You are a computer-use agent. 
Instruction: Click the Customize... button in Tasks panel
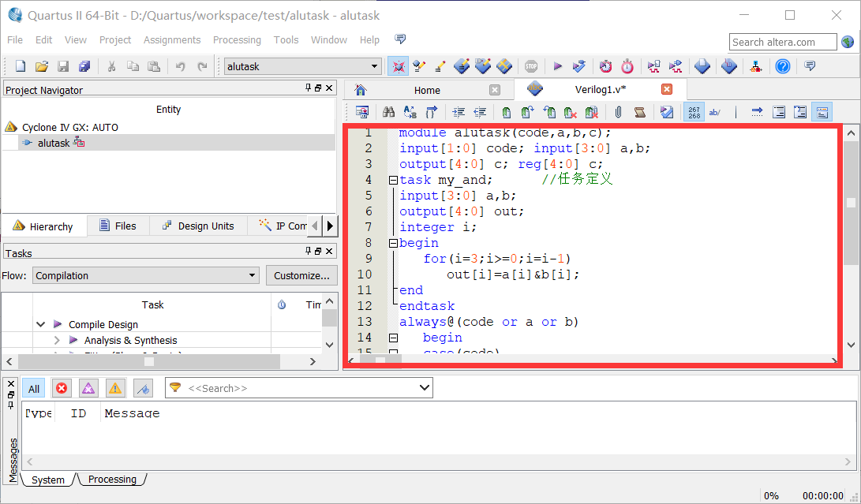(x=301, y=275)
